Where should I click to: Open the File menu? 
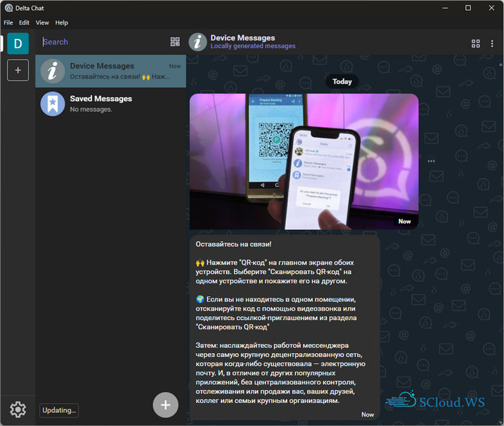[9, 23]
